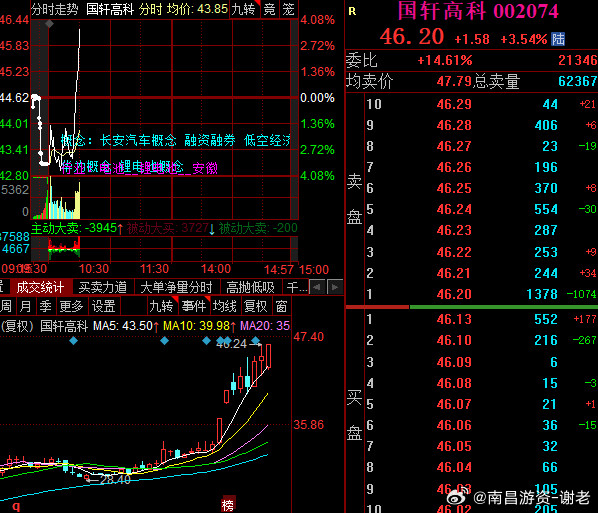Click the 陆 Stock Connect badge beside price change
Image resolution: width=598 pixels, height=513 pixels.
coord(558,39)
